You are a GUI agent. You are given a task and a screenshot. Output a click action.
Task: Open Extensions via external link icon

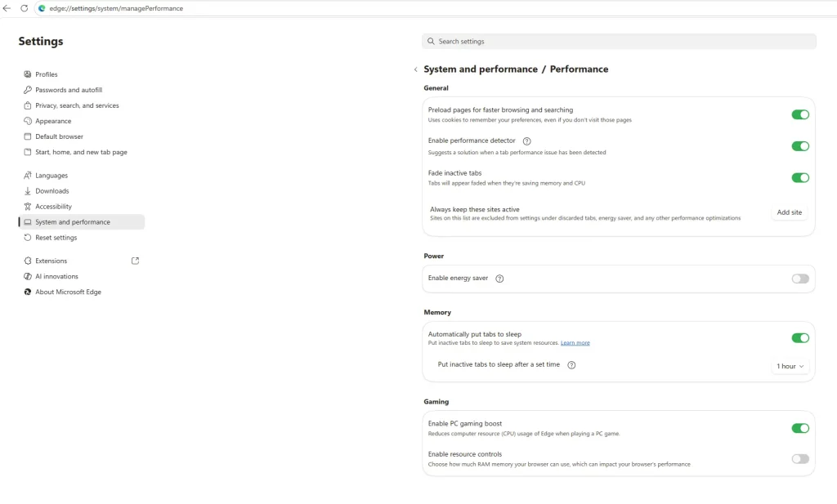click(135, 261)
